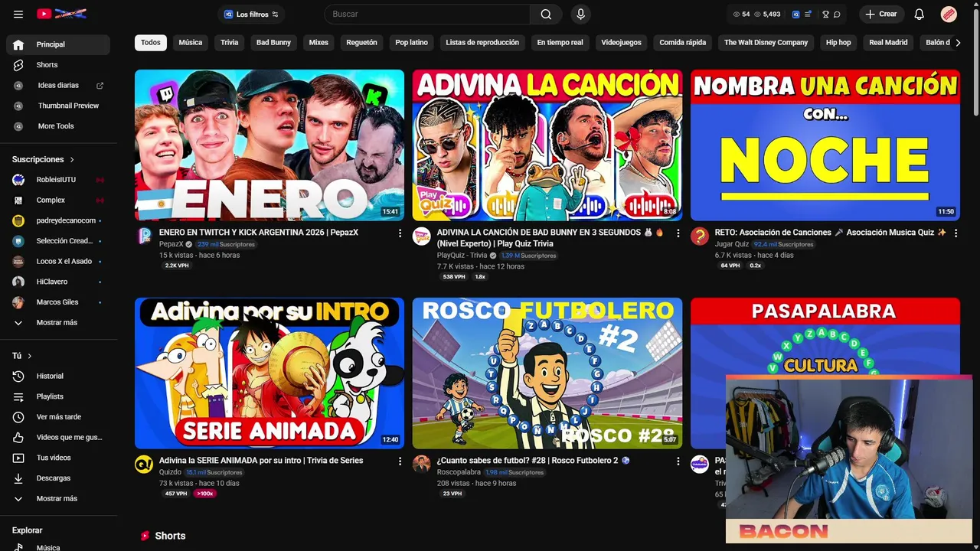This screenshot has height=551, width=980.
Task: Open Playlists in the sidebar
Action: click(x=58, y=396)
